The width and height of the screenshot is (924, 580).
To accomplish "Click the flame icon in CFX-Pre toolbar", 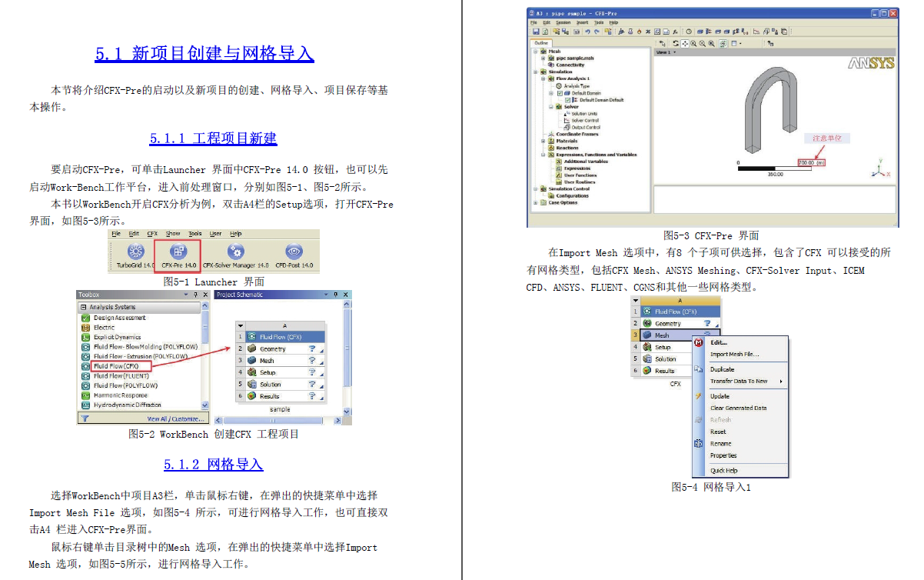I will [x=638, y=32].
